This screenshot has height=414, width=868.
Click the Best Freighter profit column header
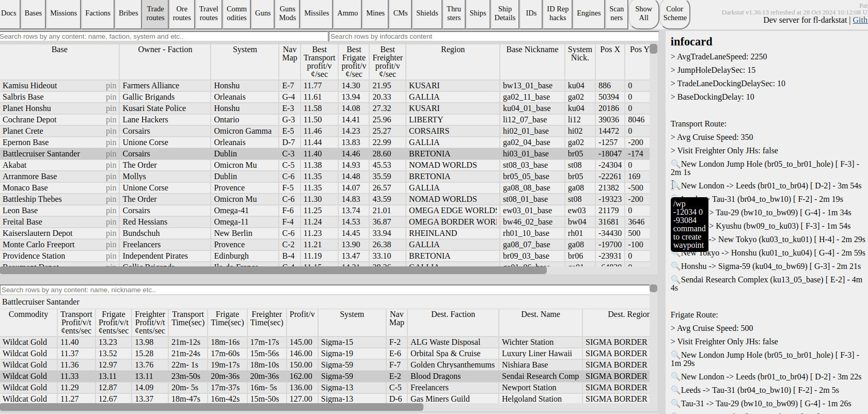388,62
